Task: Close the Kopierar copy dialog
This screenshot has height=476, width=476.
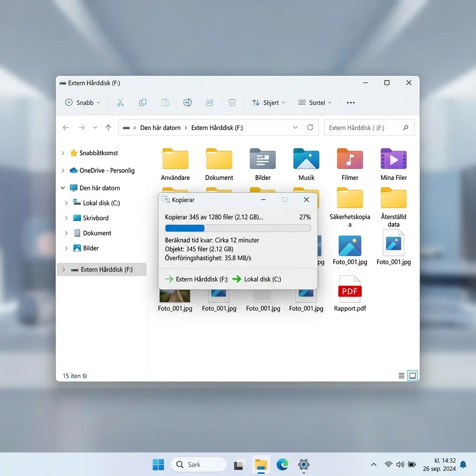Action: [x=306, y=199]
